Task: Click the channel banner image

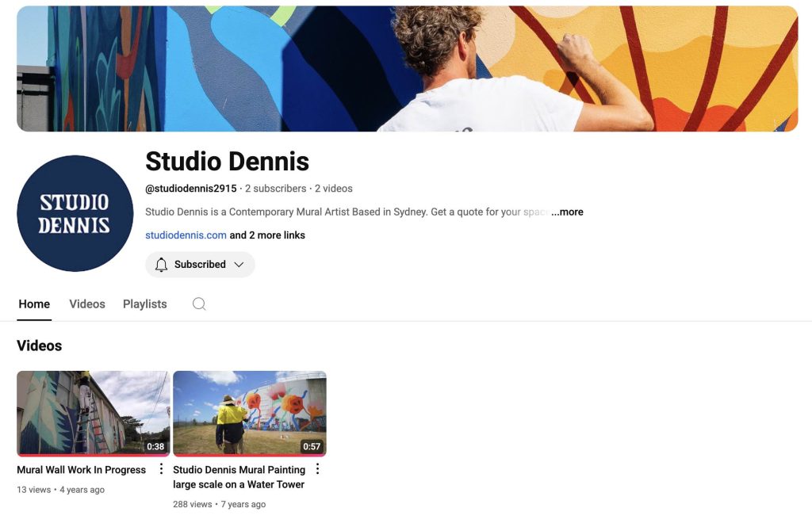Action: (406, 67)
